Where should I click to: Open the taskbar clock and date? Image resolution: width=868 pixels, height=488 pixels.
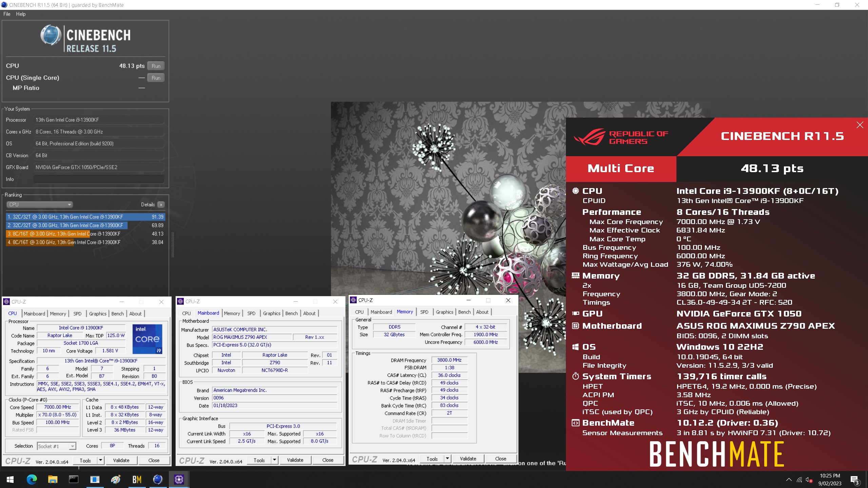tap(830, 480)
